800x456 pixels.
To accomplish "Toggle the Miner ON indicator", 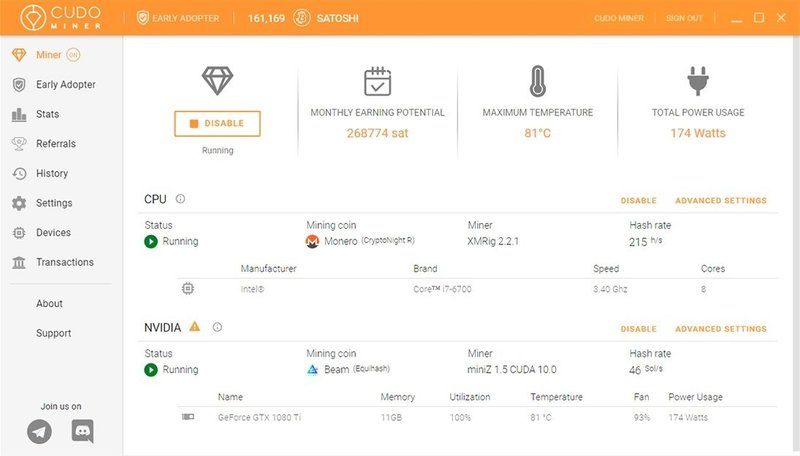I will (73, 55).
